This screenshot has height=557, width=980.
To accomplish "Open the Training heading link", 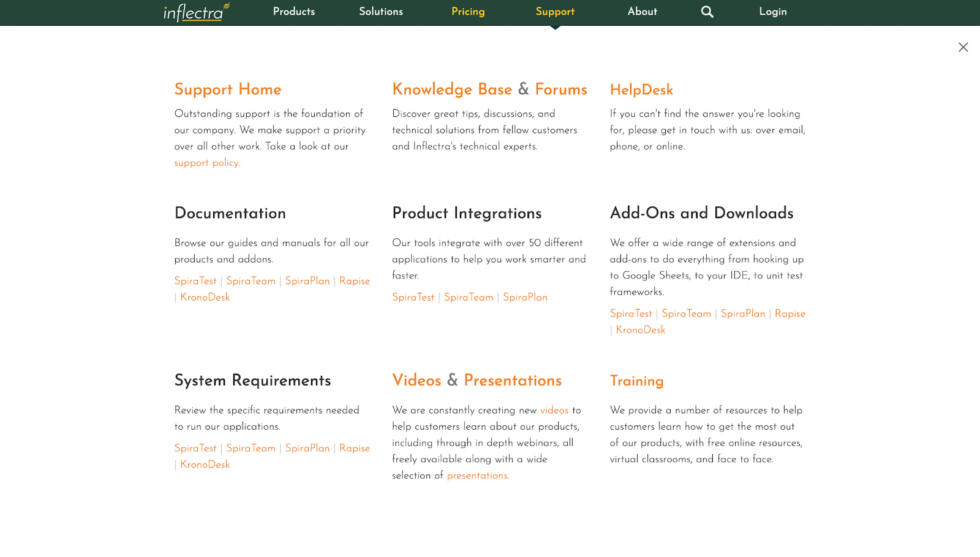I will (x=636, y=381).
